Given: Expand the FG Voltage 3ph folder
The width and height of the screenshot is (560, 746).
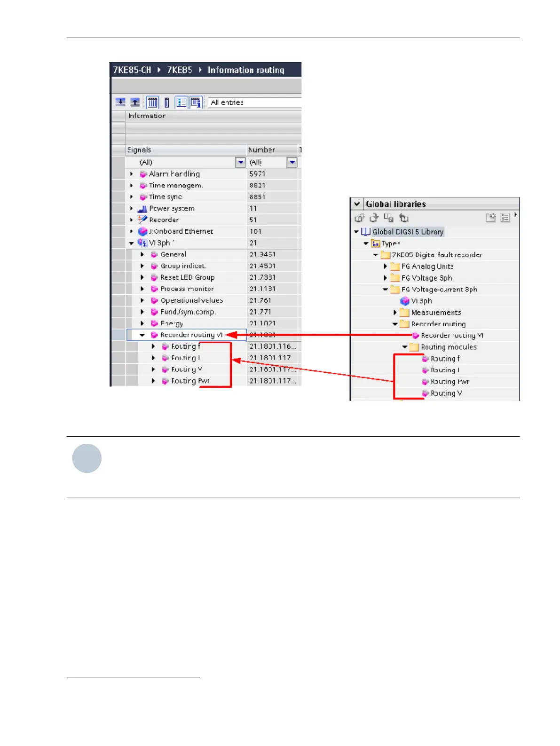Looking at the screenshot, I should pyautogui.click(x=386, y=278).
